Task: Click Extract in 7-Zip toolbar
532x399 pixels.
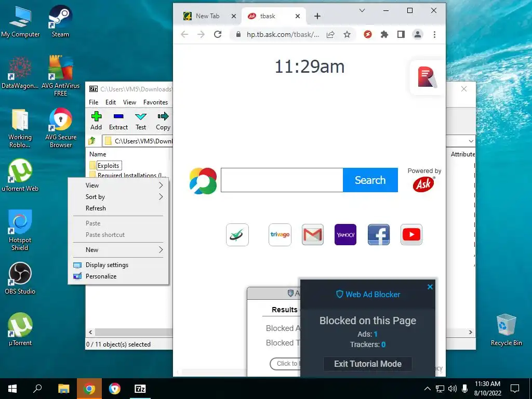Action: coord(118,121)
